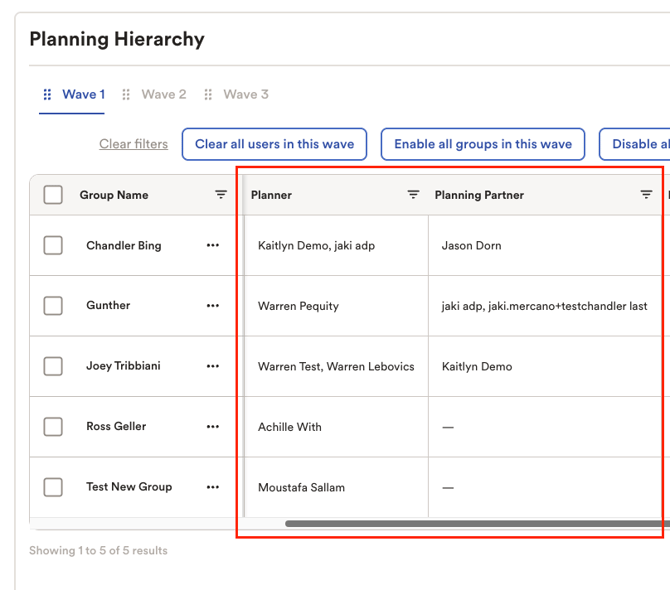Open filter for Group Name column
Screen dimensions: 670x590
[x=220, y=195]
